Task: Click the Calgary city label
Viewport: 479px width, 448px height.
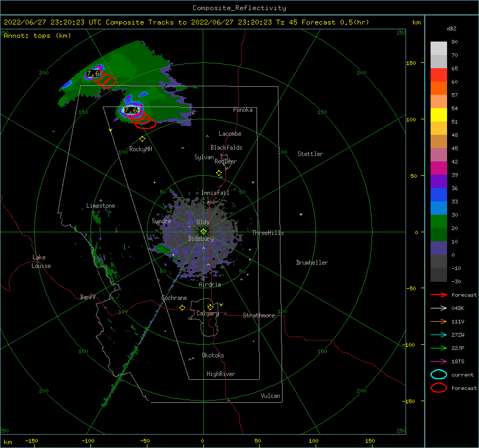Action: [x=208, y=313]
